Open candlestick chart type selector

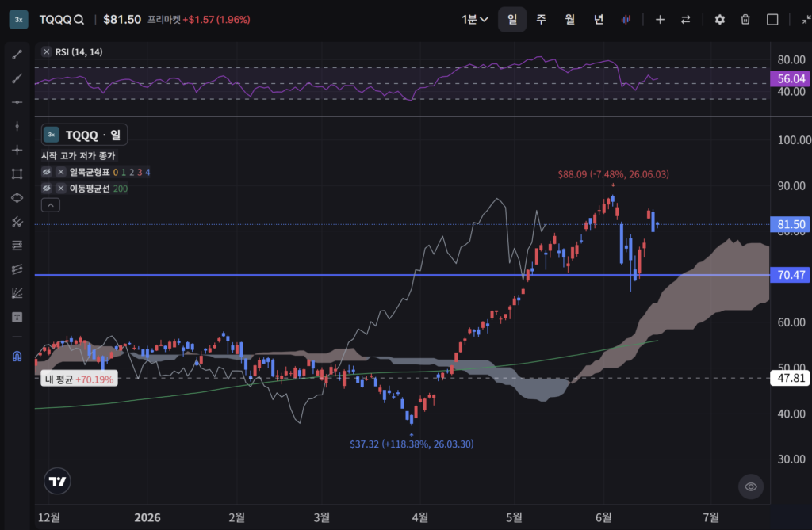[626, 20]
